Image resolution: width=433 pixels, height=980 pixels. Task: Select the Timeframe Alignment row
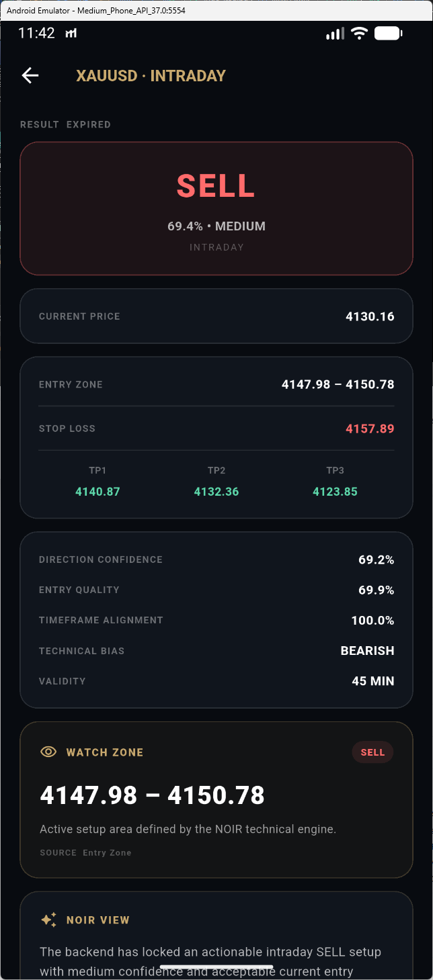(x=216, y=620)
